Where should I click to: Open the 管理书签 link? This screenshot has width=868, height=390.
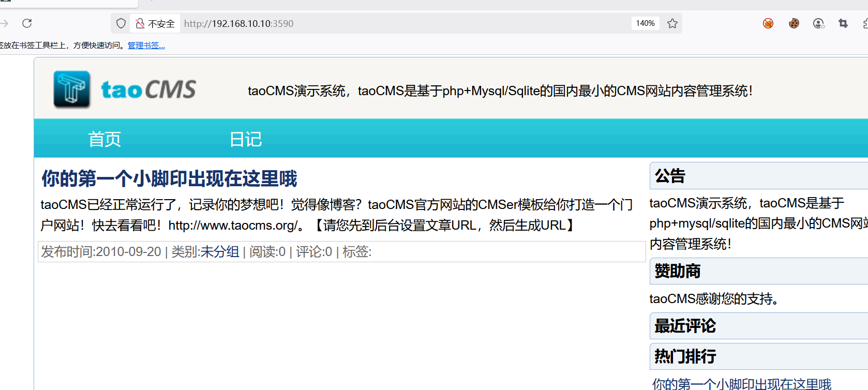[x=146, y=46]
